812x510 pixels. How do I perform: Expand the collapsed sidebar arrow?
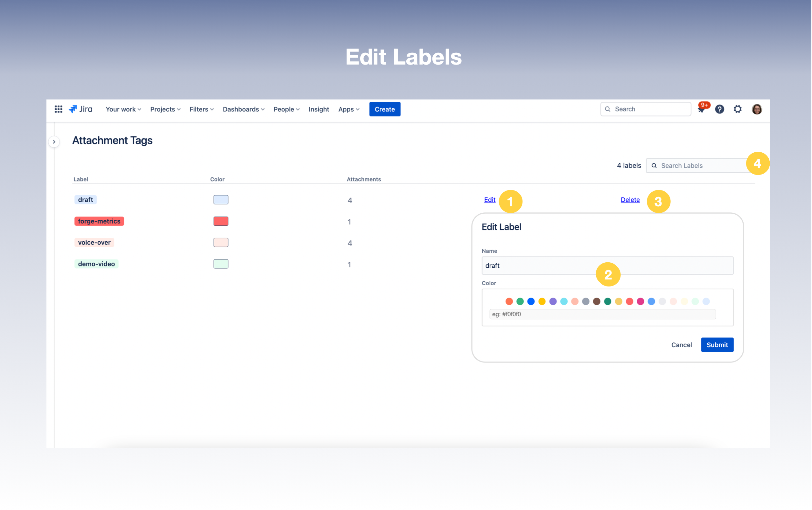coord(54,141)
